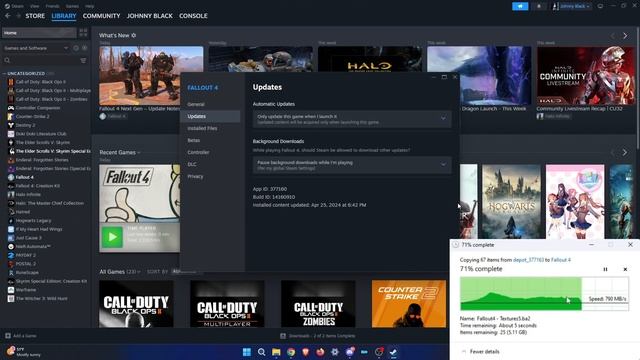
Task: Click Add a Game link
Action: (24, 336)
